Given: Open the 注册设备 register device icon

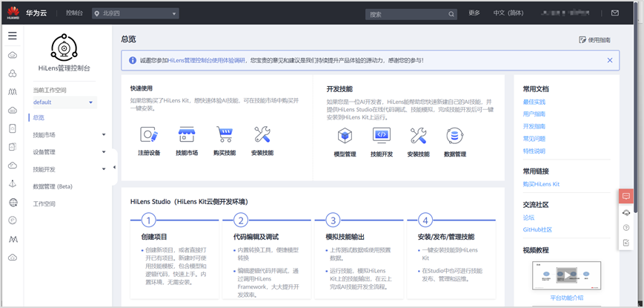Looking at the screenshot, I should (149, 134).
